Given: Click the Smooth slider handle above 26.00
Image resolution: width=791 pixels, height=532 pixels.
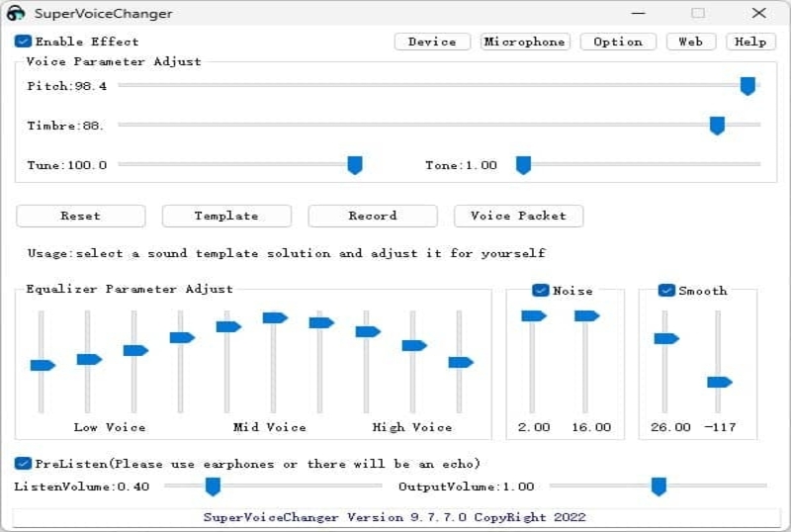Looking at the screenshot, I should point(666,338).
